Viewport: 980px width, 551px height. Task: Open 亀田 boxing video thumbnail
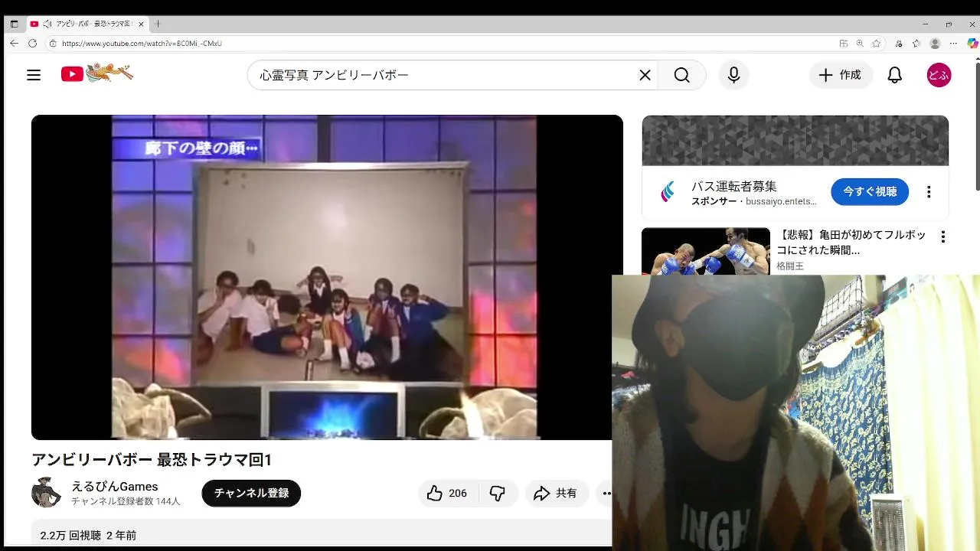click(x=706, y=251)
